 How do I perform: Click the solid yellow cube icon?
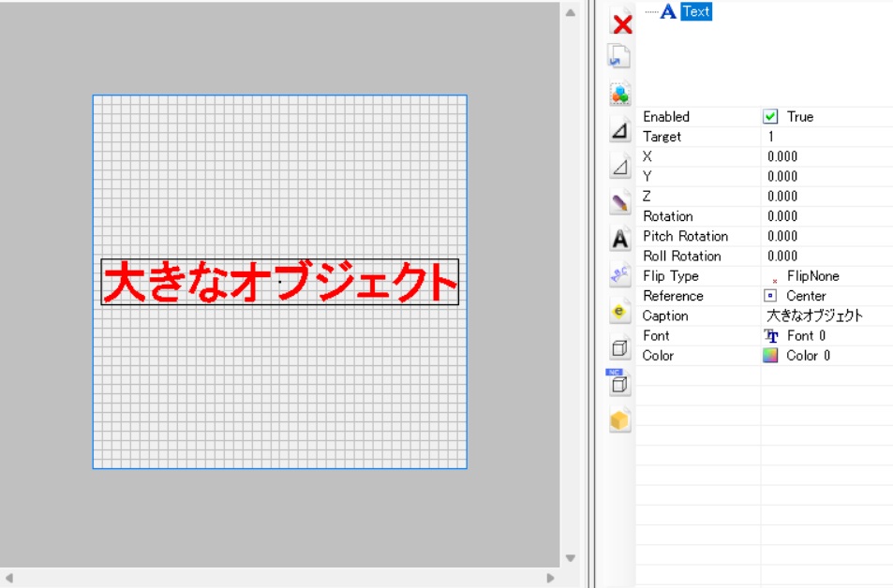pyautogui.click(x=619, y=420)
